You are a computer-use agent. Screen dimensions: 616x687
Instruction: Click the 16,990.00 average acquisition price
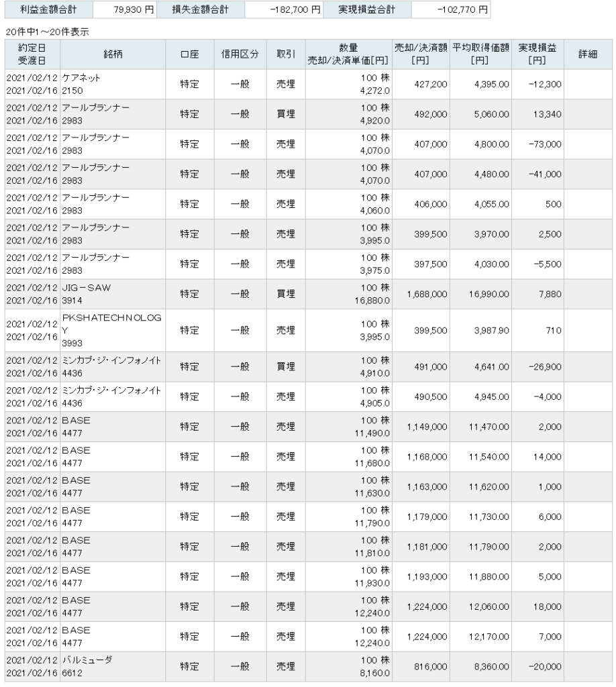tap(489, 294)
